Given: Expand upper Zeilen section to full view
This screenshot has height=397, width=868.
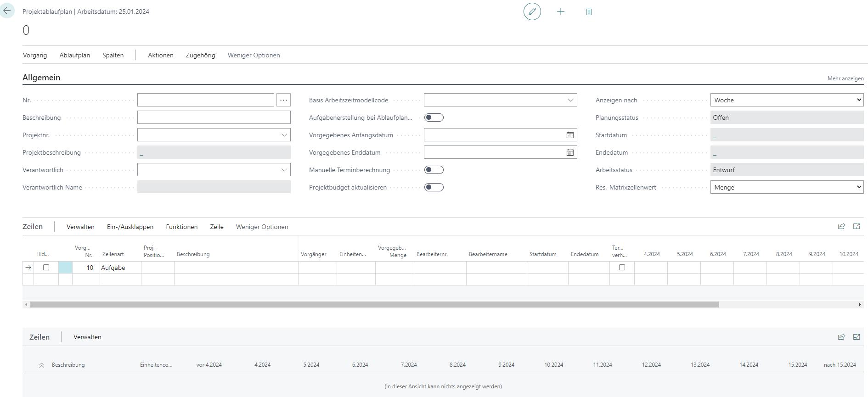Looking at the screenshot, I should point(857,226).
